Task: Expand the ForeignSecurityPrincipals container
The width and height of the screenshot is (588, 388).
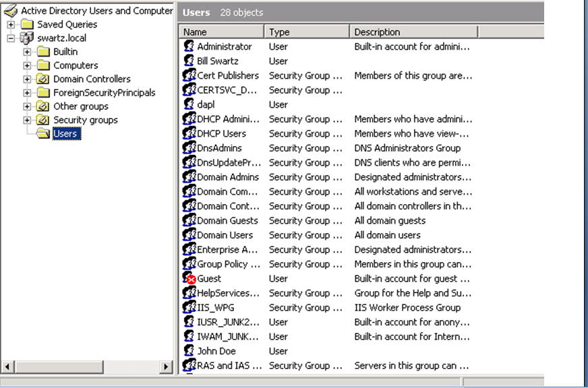Action: (x=27, y=92)
